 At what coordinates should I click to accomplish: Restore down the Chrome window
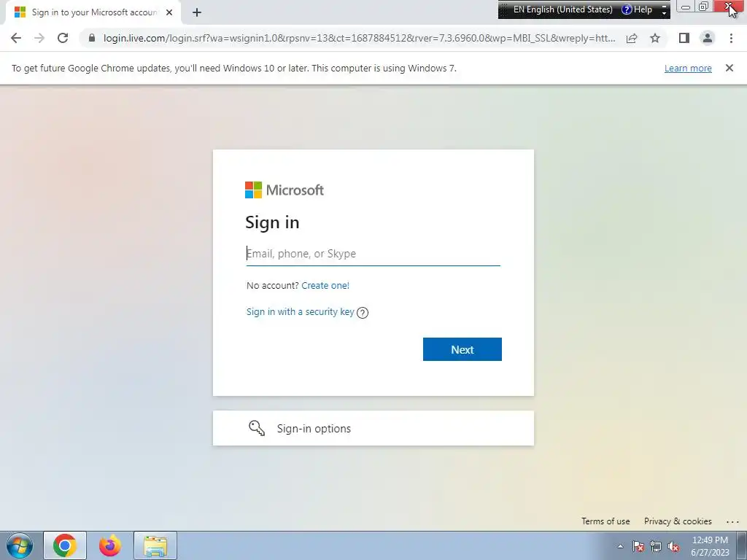(704, 7)
